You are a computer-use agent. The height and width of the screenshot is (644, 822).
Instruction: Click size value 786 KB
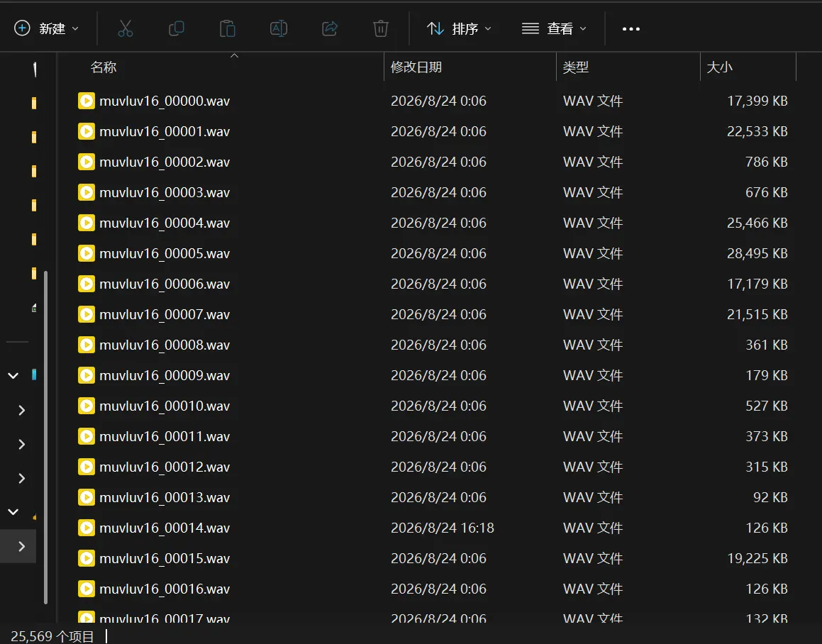[767, 162]
